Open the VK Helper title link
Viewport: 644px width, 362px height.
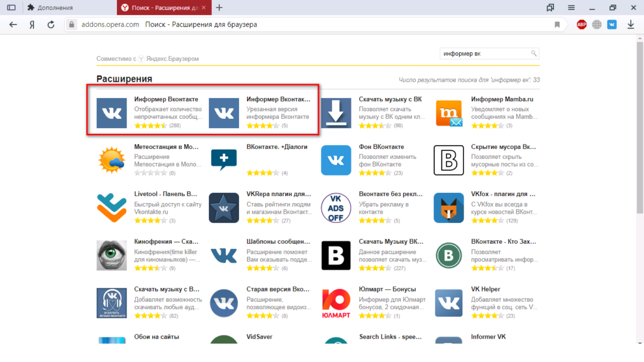tap(486, 289)
